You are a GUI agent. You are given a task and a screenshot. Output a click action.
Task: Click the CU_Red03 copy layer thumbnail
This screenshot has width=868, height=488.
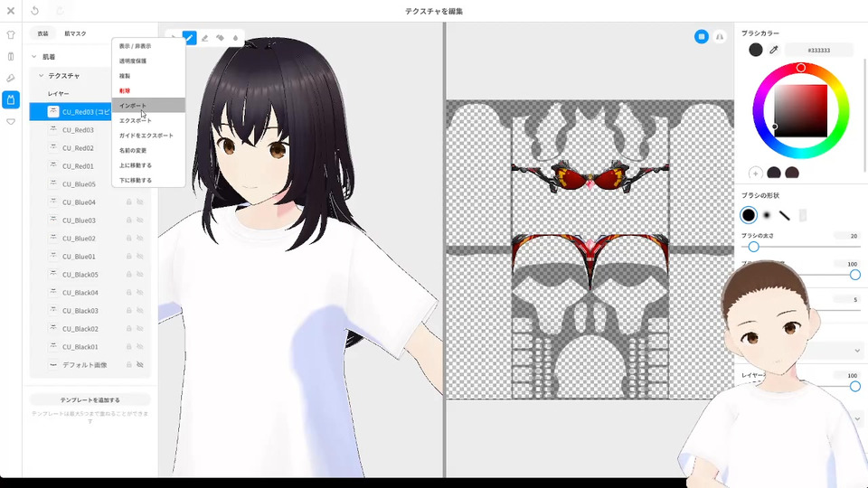53,112
